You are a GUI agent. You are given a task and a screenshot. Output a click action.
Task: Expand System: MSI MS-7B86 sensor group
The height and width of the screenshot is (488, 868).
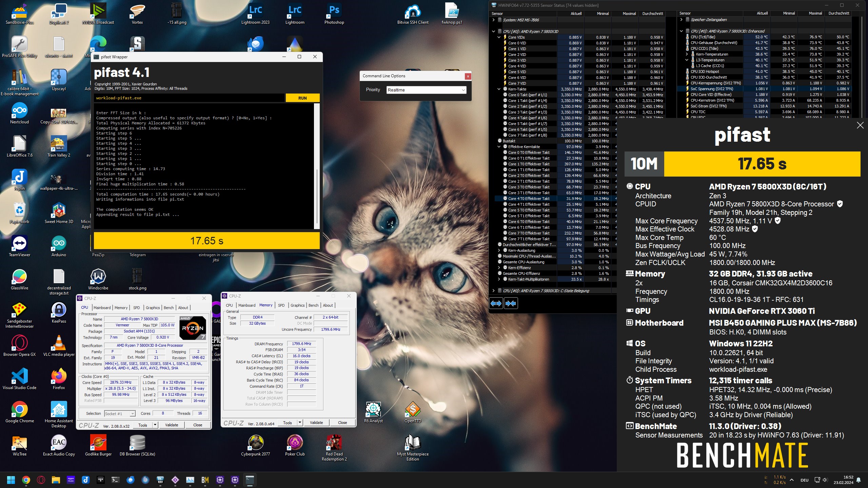coord(494,20)
